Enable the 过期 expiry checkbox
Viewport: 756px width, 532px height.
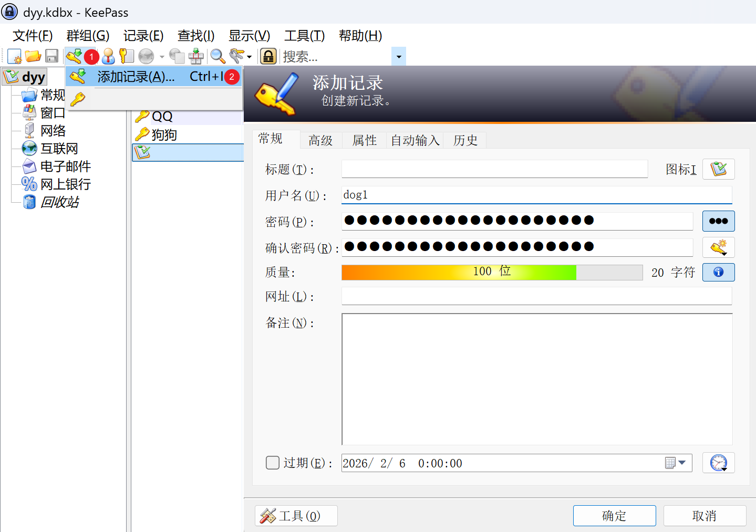tap(272, 463)
